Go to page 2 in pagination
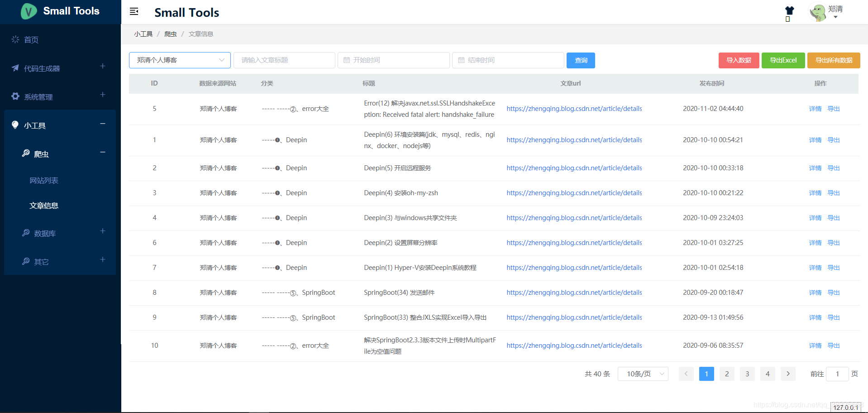 pos(727,374)
